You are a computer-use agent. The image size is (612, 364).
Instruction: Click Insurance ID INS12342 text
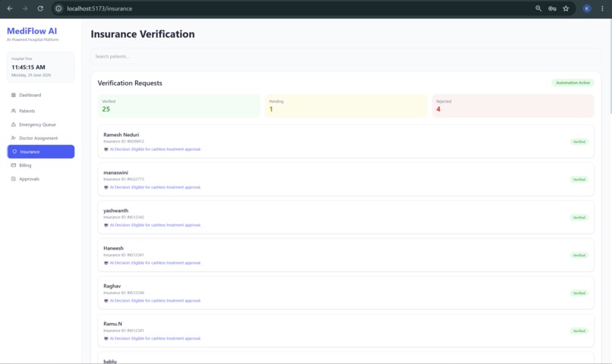pos(124,217)
